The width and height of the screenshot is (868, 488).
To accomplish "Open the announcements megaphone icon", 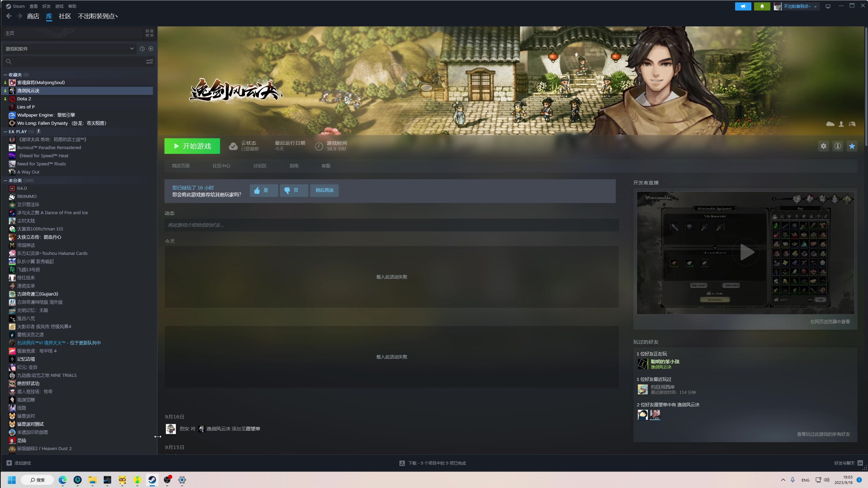I will tap(743, 6).
